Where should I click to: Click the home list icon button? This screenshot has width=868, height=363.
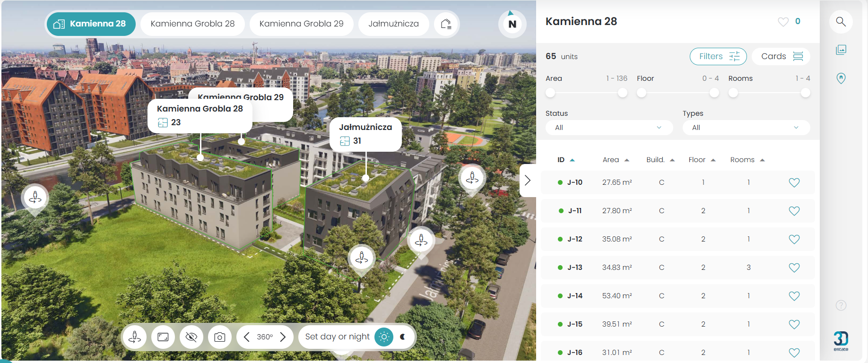pos(446,24)
